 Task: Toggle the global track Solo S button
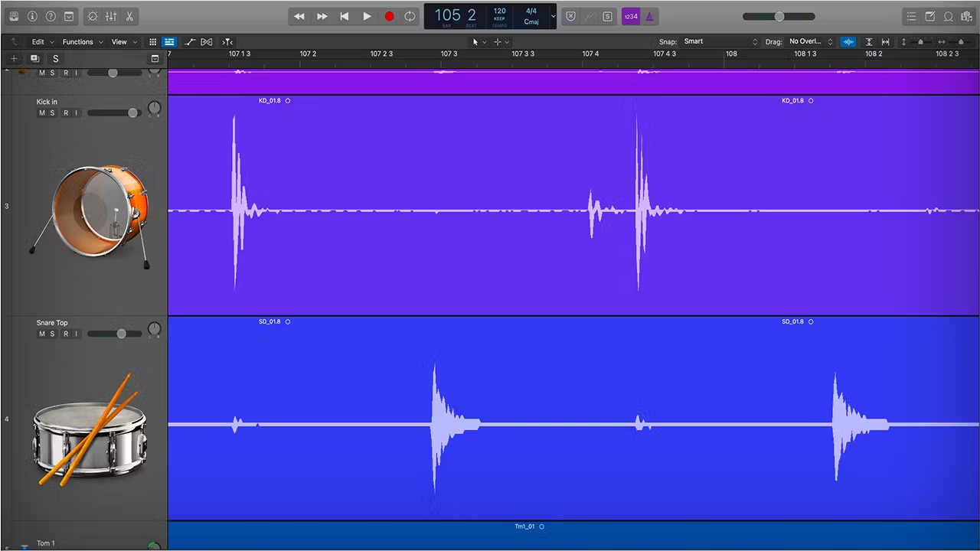pyautogui.click(x=55, y=59)
